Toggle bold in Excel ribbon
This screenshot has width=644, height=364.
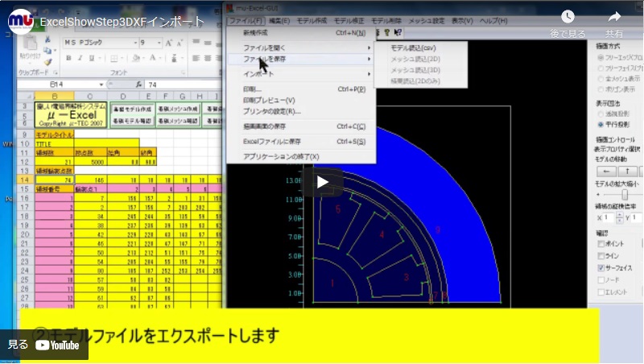(68, 58)
